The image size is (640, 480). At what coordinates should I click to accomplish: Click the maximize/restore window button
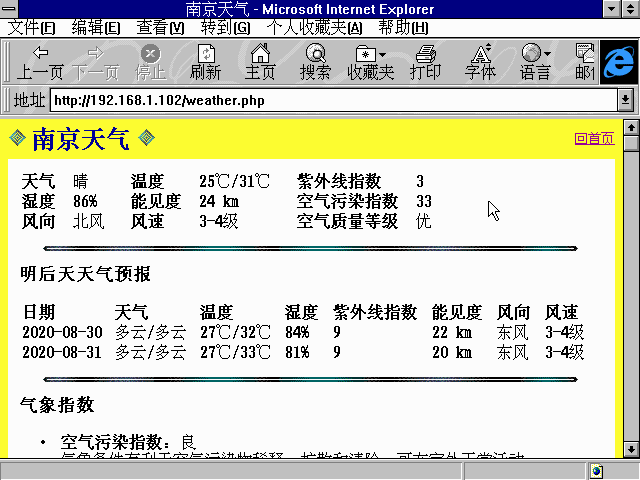(x=630, y=9)
